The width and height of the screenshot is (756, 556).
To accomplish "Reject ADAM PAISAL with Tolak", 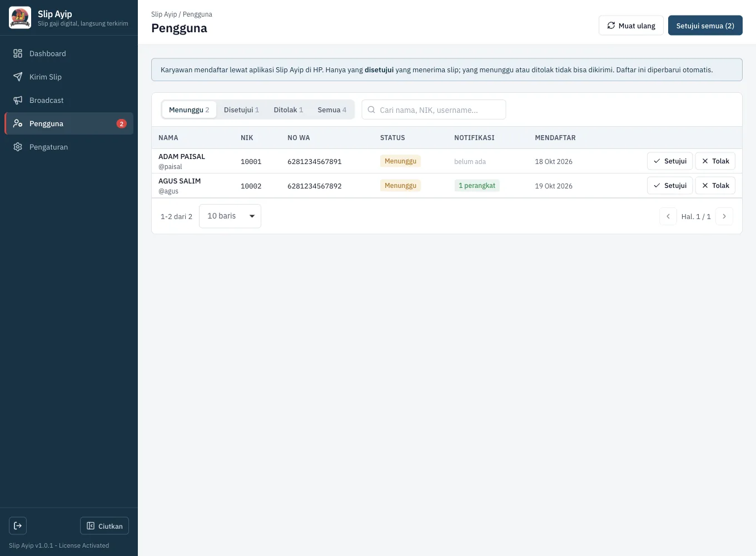I will [715, 161].
